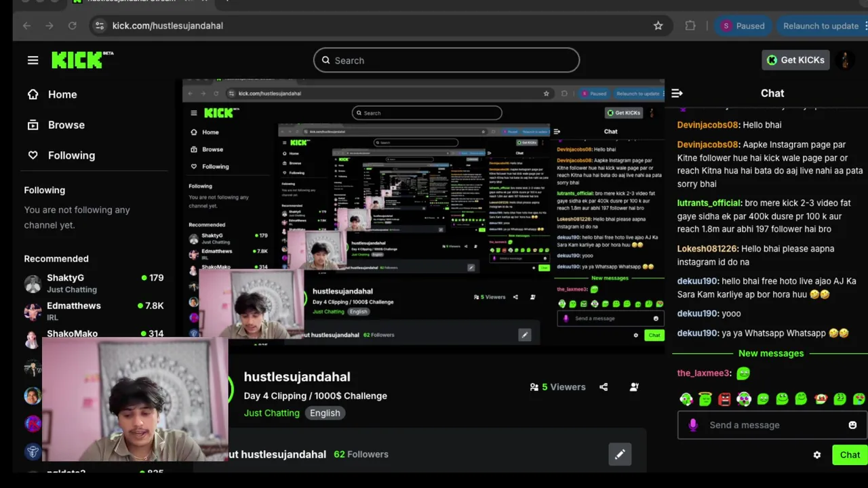Open chat settings gear icon

[x=817, y=455]
